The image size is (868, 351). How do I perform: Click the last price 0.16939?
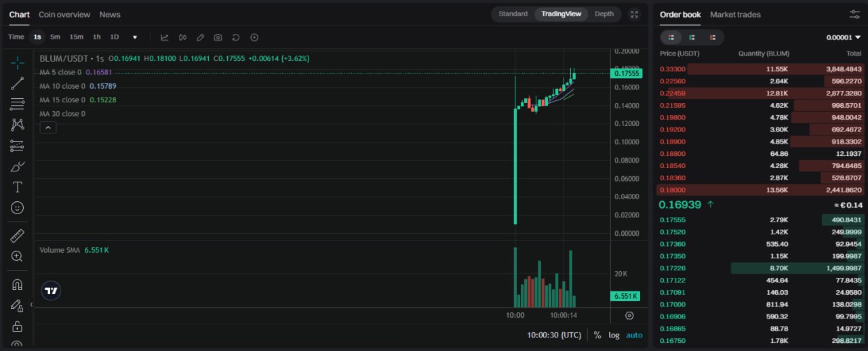pos(679,204)
